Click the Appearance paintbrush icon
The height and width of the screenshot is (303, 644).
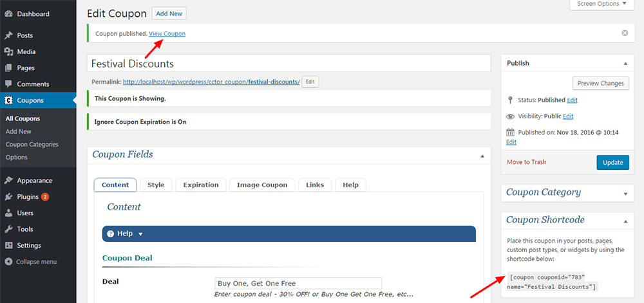(x=9, y=181)
